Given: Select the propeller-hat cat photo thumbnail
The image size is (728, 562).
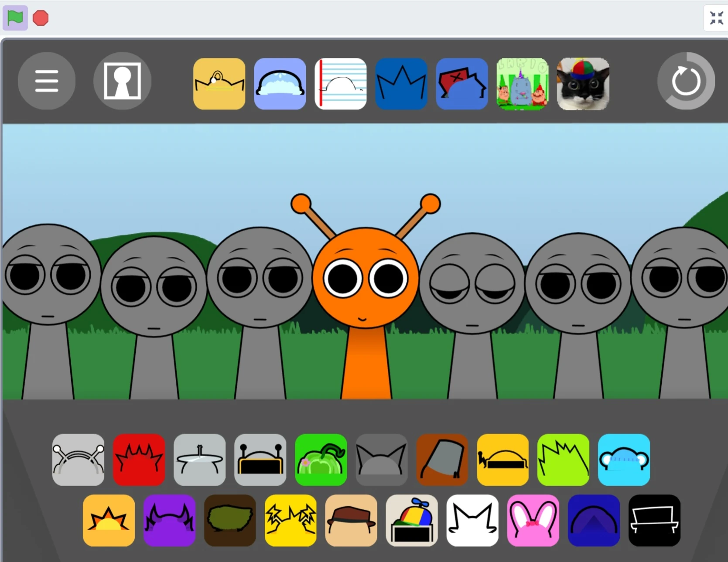Looking at the screenshot, I should (583, 84).
